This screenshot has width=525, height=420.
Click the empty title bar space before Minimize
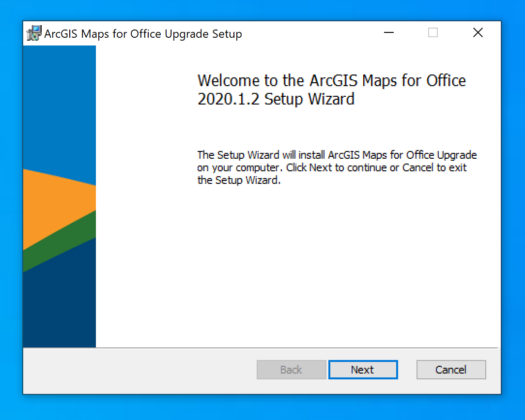310,33
